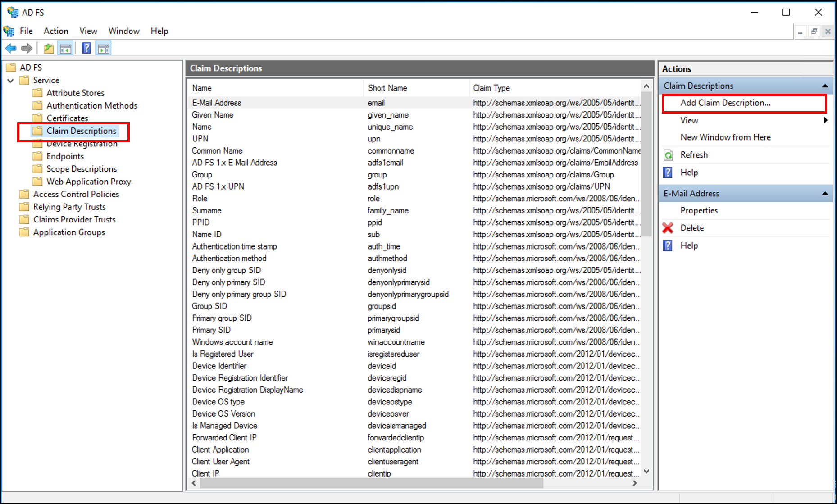The width and height of the screenshot is (837, 504).
Task: Select the Windows account name claim row
Action: point(232,342)
